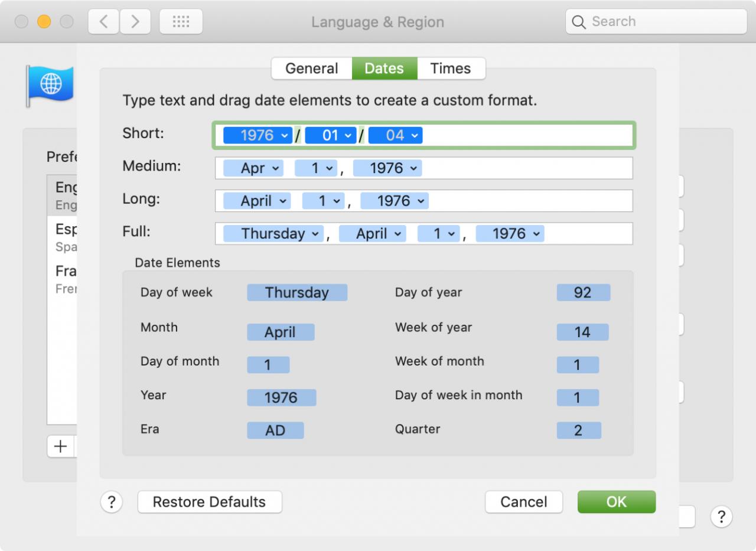Image resolution: width=756 pixels, height=551 pixels.
Task: Add a language with the plus button
Action: 60,446
